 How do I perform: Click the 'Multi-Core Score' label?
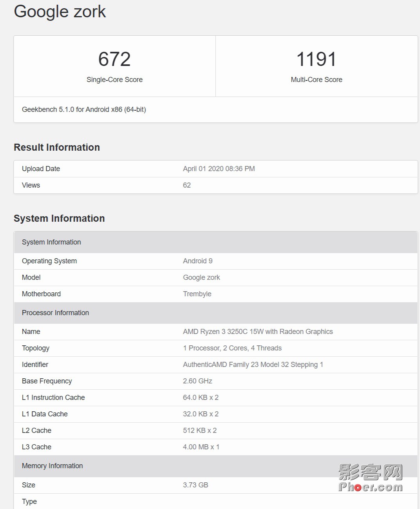coord(316,80)
